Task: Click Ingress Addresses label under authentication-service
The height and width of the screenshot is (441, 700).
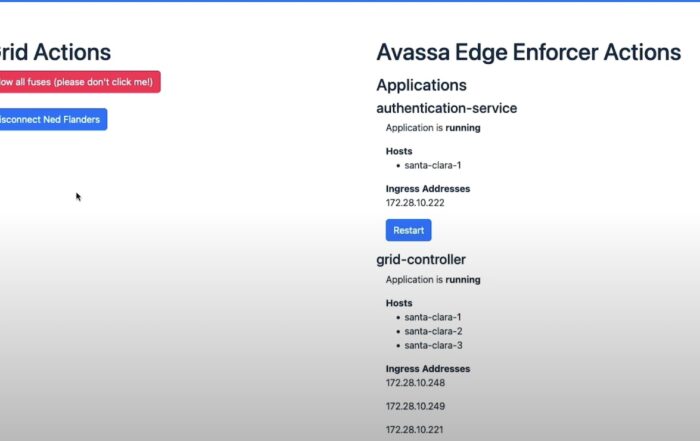Action: click(x=428, y=188)
